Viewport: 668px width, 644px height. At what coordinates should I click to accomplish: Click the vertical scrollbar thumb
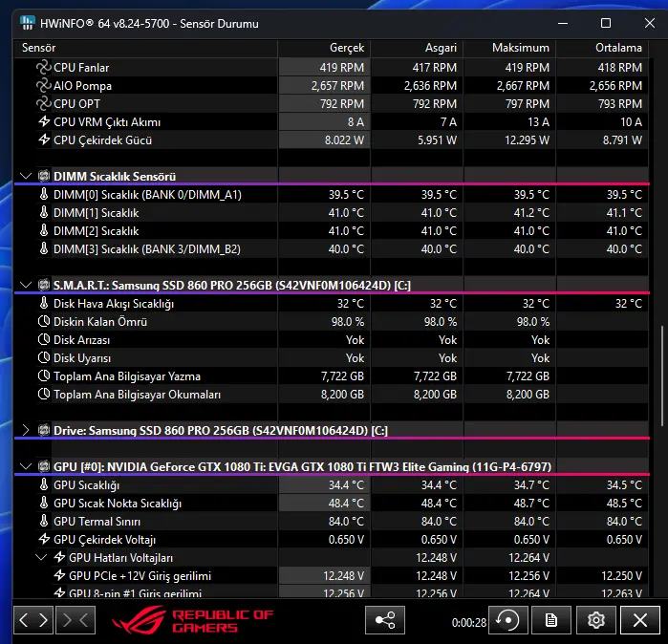coord(661,376)
